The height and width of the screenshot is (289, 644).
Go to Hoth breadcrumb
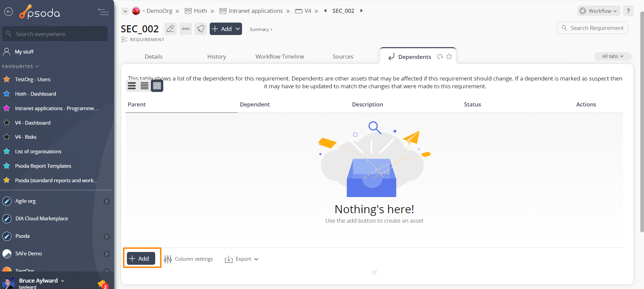point(196,11)
